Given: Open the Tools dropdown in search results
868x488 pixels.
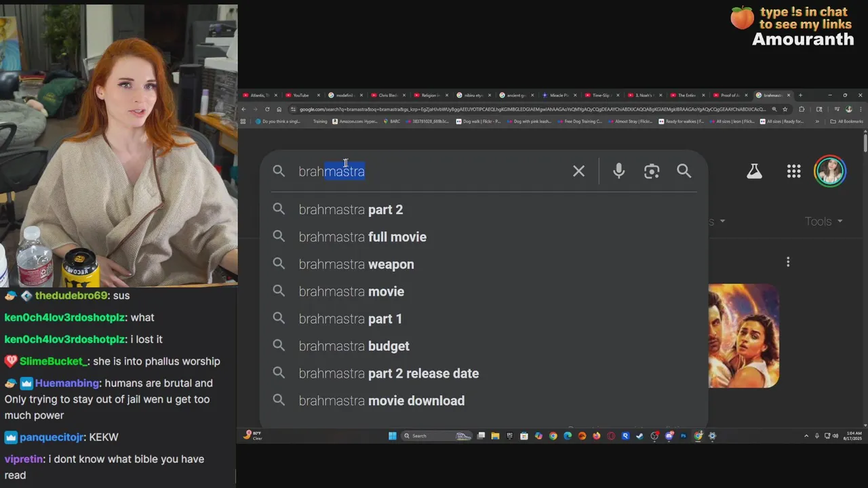Looking at the screenshot, I should click(x=823, y=222).
